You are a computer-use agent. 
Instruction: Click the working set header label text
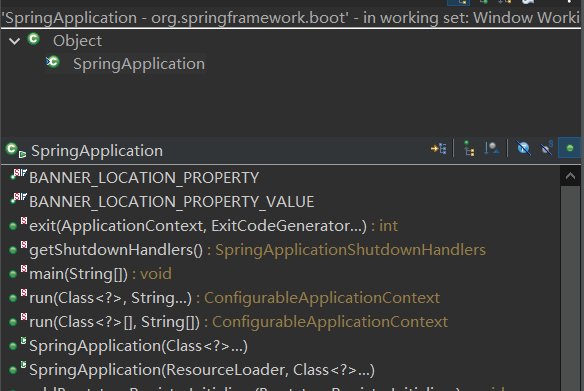pyautogui.click(x=291, y=18)
